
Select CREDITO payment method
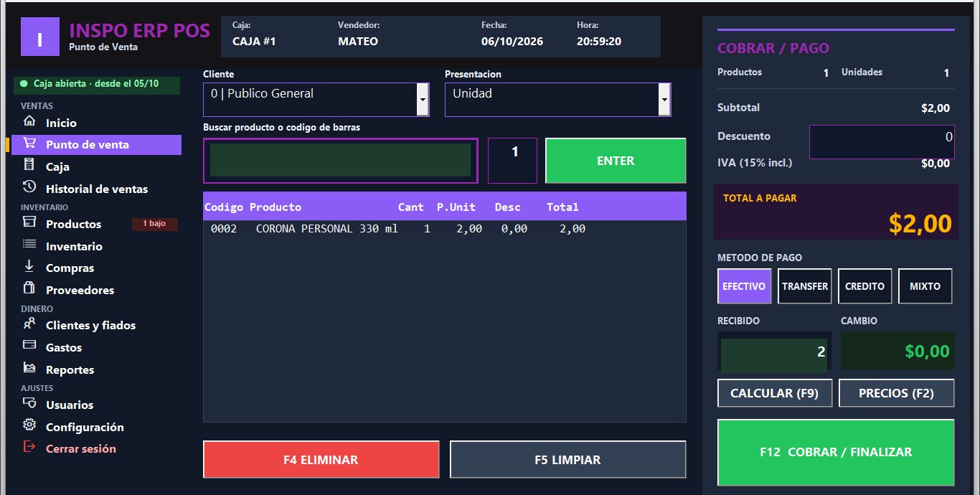click(864, 286)
